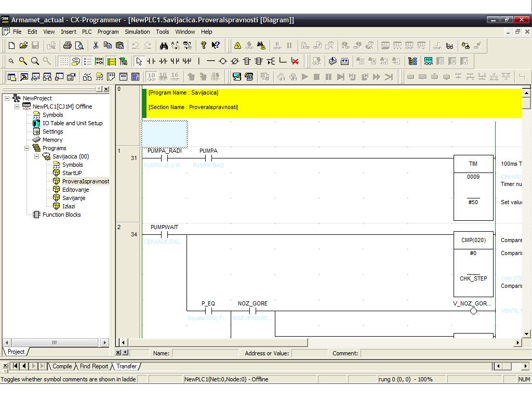Click the Address or Value field
The image size is (532, 399).
pos(309,353)
